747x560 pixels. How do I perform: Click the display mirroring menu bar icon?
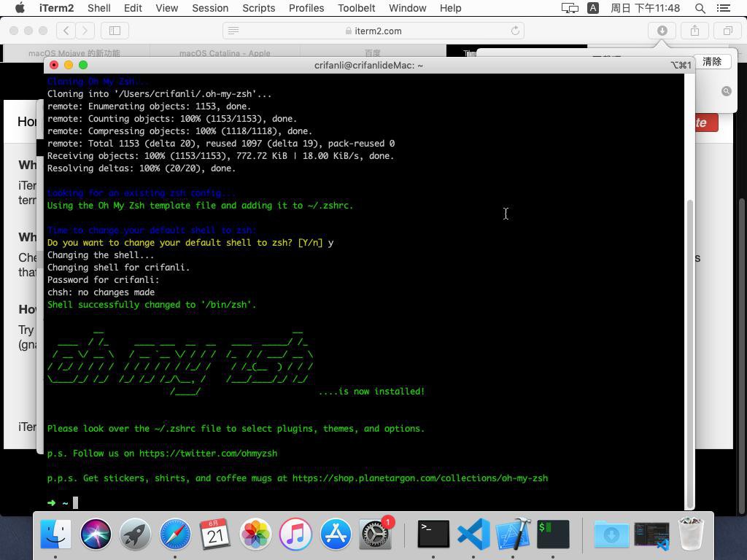[x=570, y=8]
